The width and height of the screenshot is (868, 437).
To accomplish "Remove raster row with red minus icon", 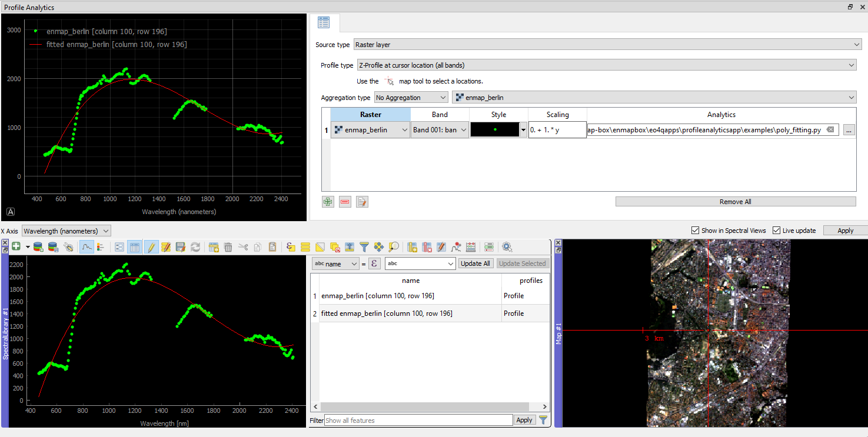I will click(x=345, y=202).
